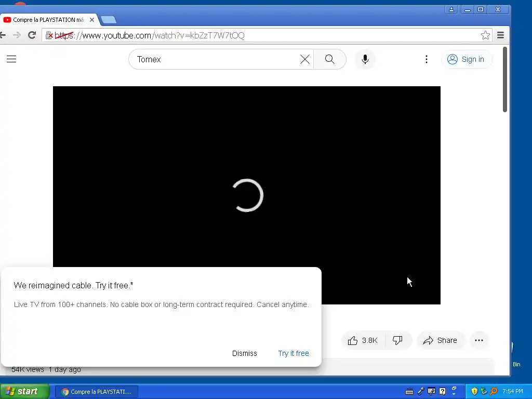This screenshot has height=399, width=532.
Task: Start voice search with the microphone icon
Action: [x=365, y=59]
